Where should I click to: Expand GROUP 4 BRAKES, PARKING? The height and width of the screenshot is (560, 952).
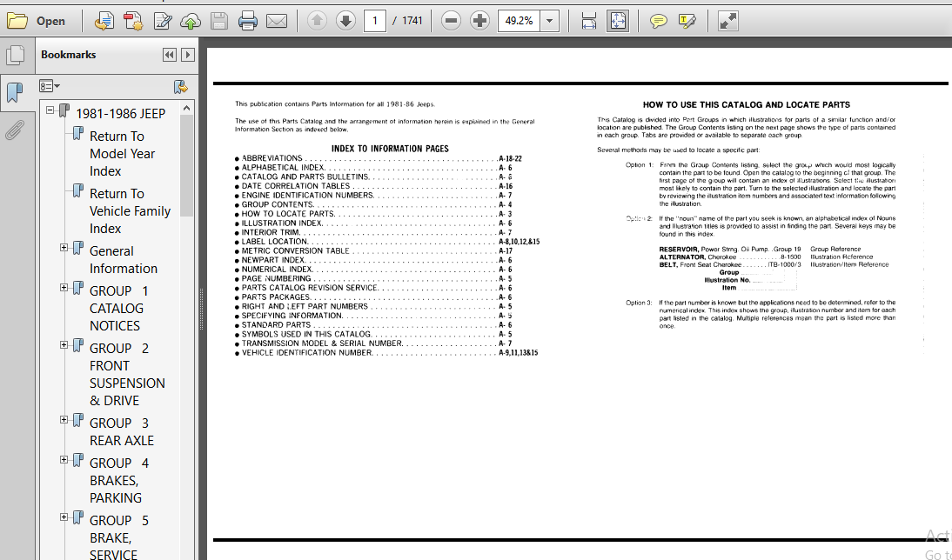pyautogui.click(x=64, y=459)
